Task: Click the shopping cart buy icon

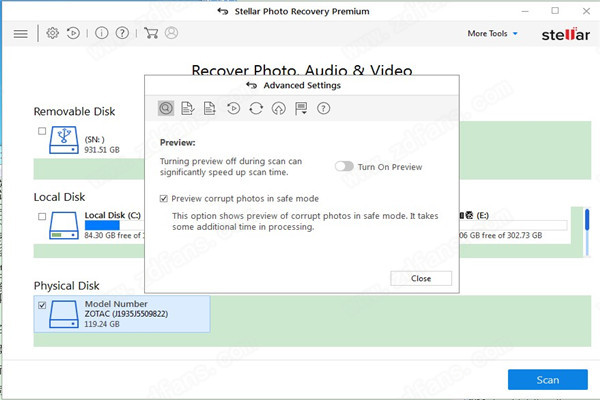Action: point(151,33)
